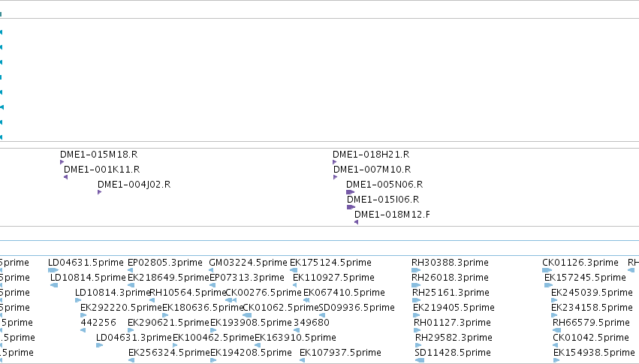
Task: Click the DME1-015I06.R label
Action: click(x=383, y=200)
